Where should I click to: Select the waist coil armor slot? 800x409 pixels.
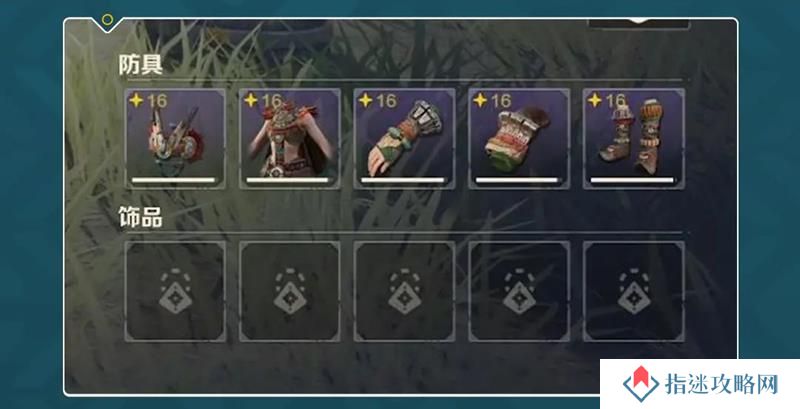[x=519, y=139]
